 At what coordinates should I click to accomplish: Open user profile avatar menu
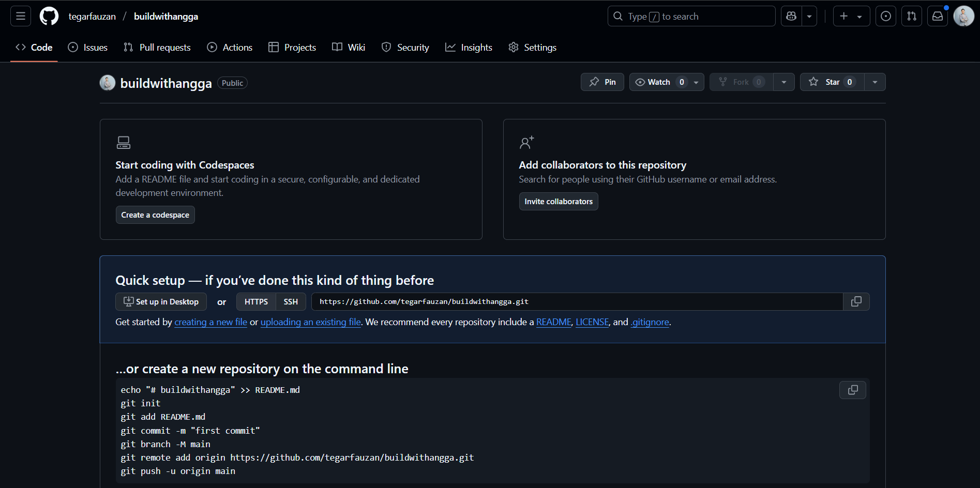click(x=964, y=16)
